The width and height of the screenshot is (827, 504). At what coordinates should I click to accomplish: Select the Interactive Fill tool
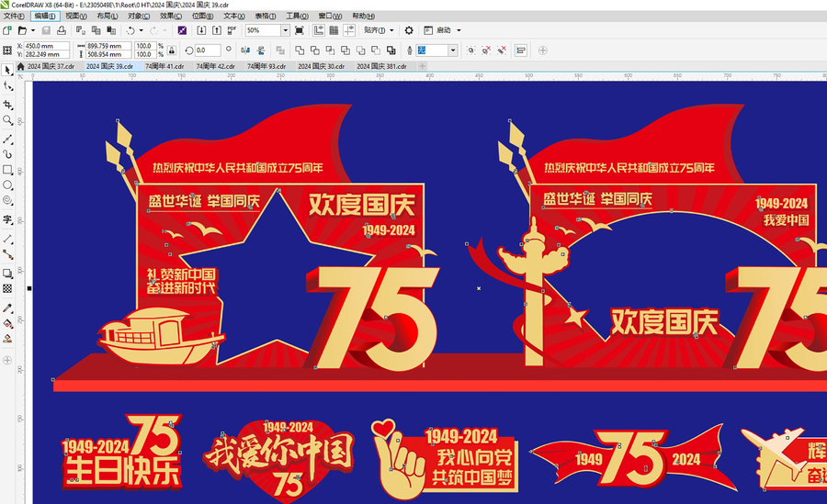point(7,323)
